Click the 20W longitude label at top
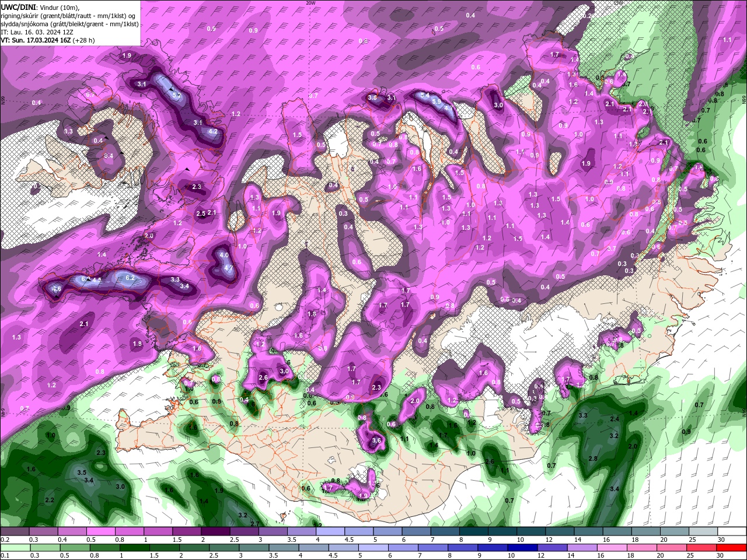This screenshot has width=747, height=560. click(x=311, y=3)
